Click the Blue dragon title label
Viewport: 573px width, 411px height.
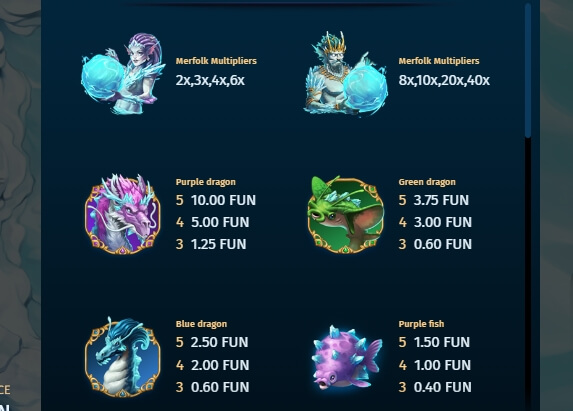tap(201, 324)
